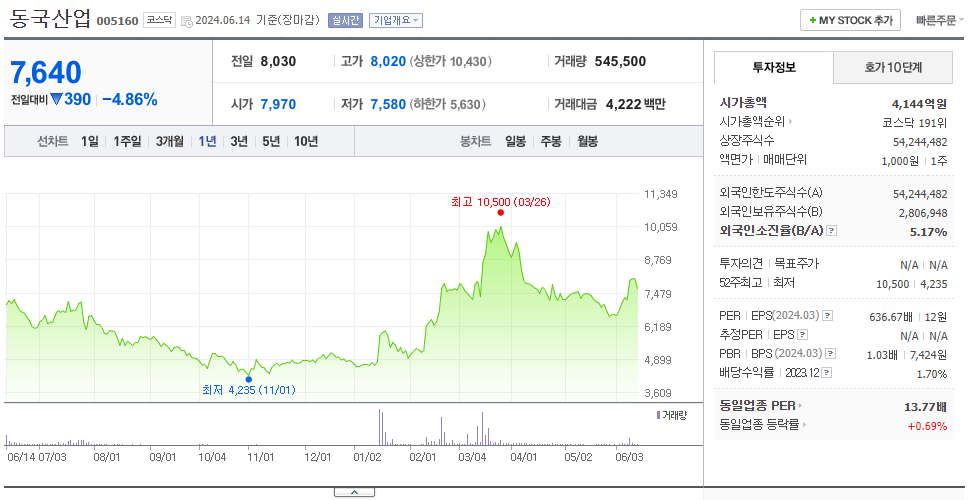This screenshot has width=968, height=500.
Task: Click the help icon beside 배당수익률 2023.12
Action: (827, 373)
